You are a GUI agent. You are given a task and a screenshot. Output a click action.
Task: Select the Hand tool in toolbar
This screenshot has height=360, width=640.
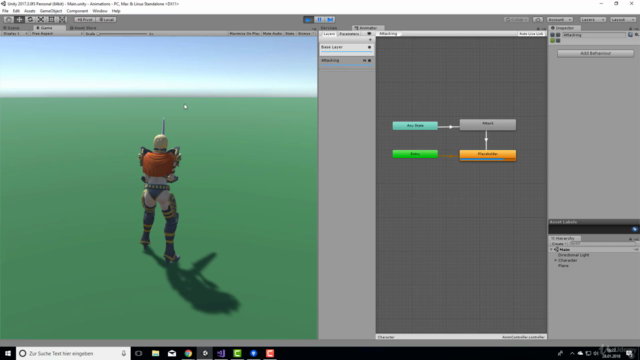point(8,20)
